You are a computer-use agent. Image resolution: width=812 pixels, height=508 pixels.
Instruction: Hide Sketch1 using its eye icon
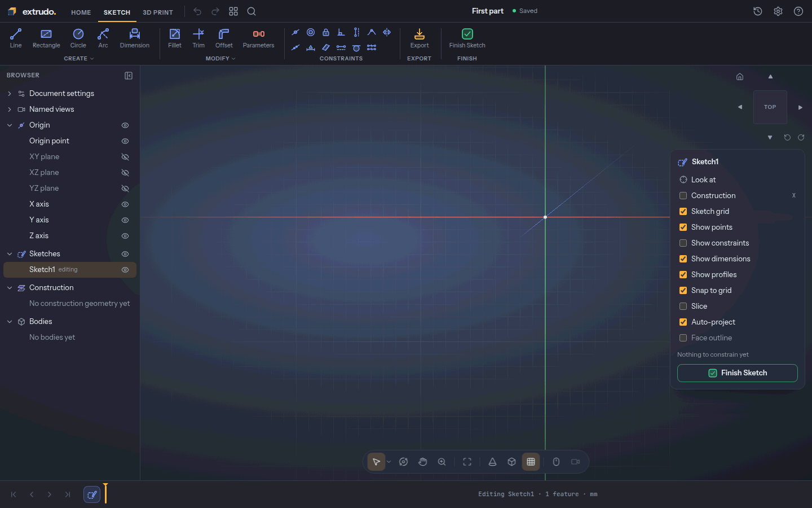pos(125,270)
